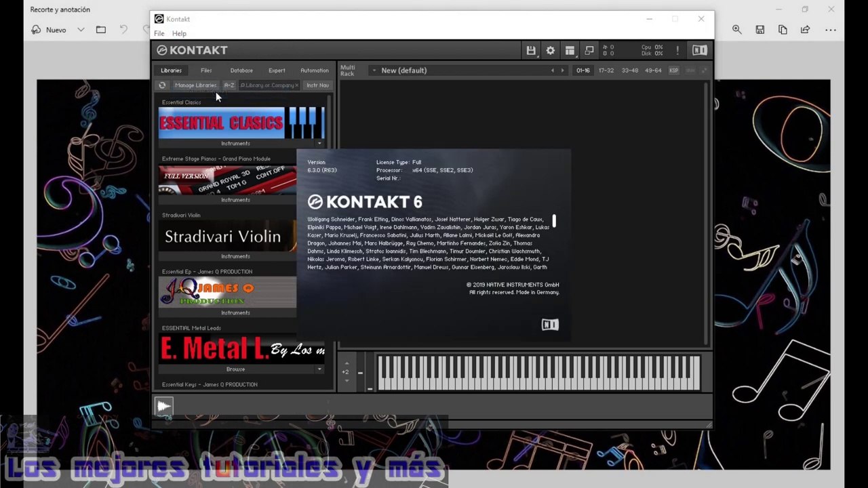The width and height of the screenshot is (868, 488).
Task: Click the version 6.3.0 (R63) text
Action: (x=322, y=170)
